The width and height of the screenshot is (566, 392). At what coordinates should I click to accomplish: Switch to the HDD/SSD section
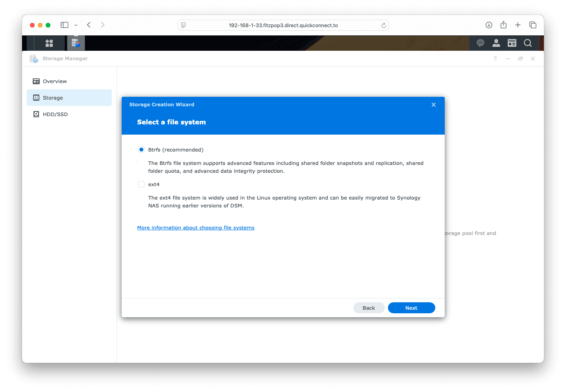[x=55, y=115]
